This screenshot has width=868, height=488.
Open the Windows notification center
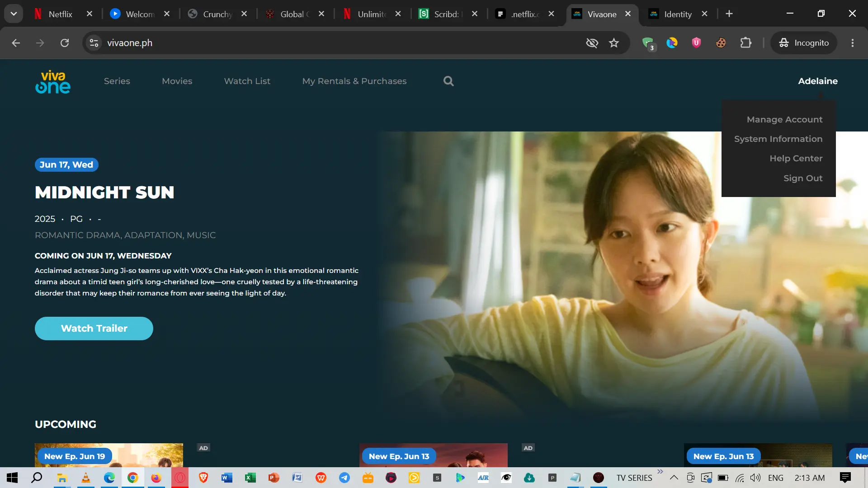[845, 478]
